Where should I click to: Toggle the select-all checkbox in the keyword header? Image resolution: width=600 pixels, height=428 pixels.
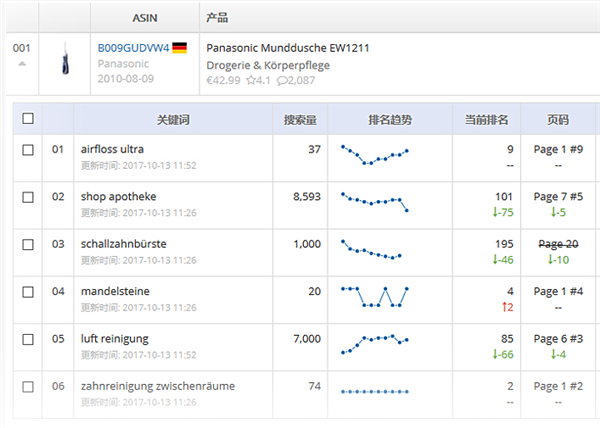[28, 119]
